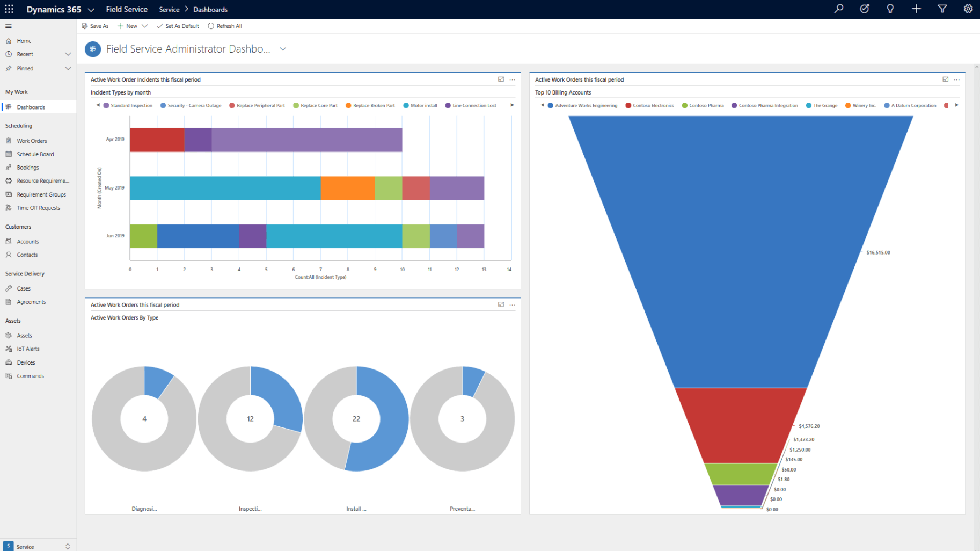The width and height of the screenshot is (980, 551).
Task: Click Dashboards in the breadcrumb navigation
Action: (210, 9)
